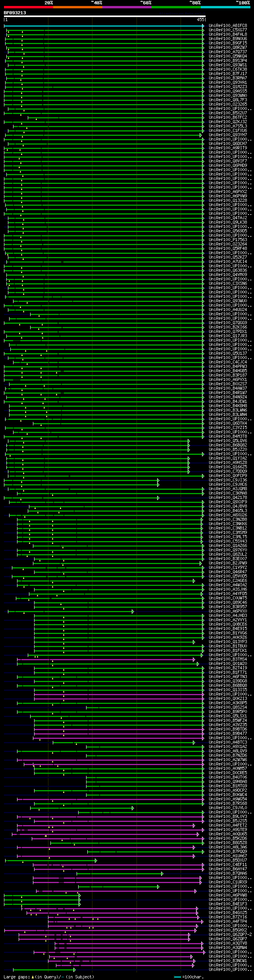The width and height of the screenshot is (254, 980).
Task: Select the UniRef100_Q8L7F3 label
Action: [x=228, y=100]
